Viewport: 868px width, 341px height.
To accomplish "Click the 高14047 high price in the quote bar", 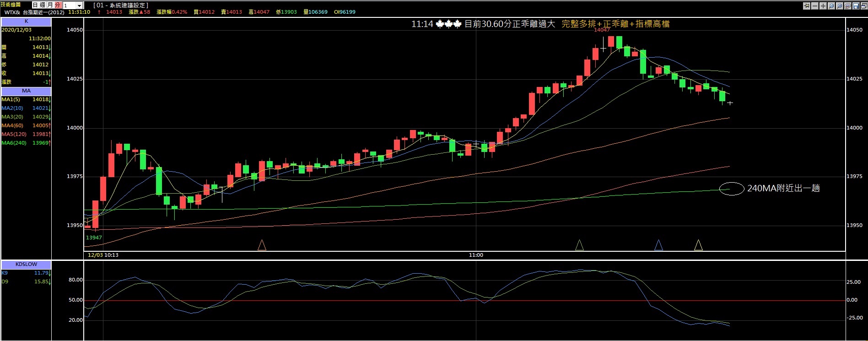I will coord(259,12).
